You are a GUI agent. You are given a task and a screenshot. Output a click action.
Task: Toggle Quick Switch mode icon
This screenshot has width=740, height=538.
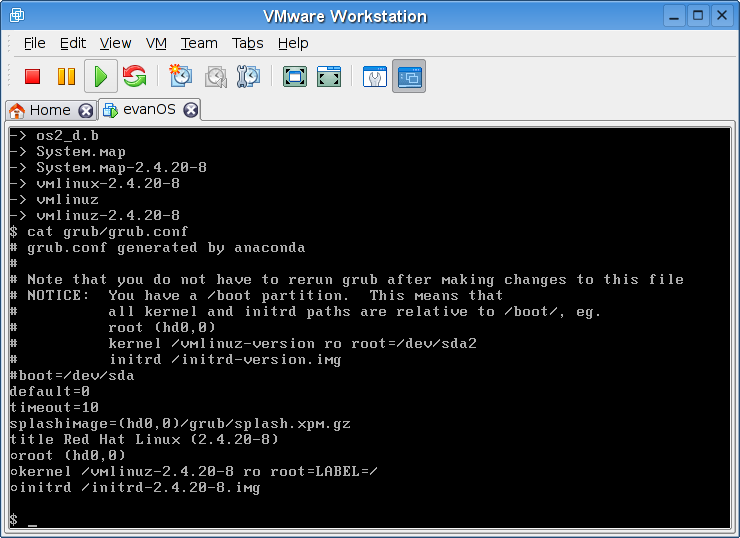point(329,76)
